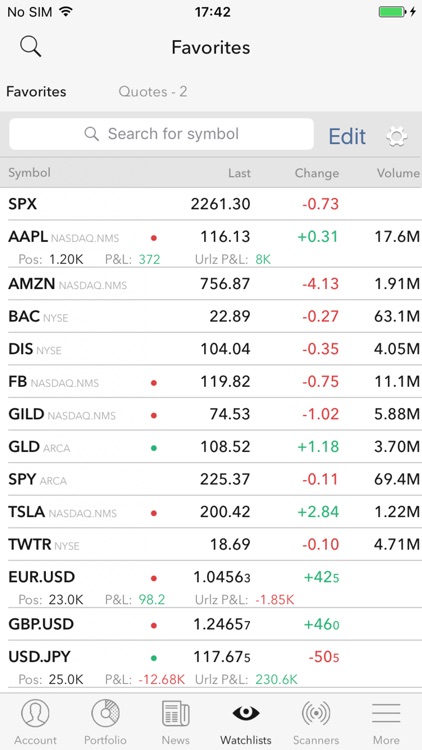The image size is (422, 750).
Task: Tap the green dot beside USD.JPY
Action: click(154, 658)
